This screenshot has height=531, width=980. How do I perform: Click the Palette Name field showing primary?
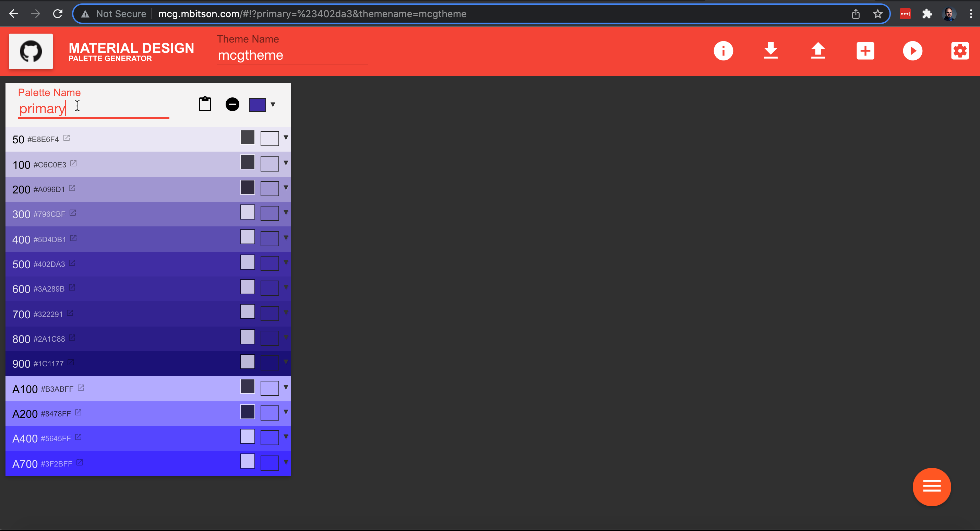(94, 109)
